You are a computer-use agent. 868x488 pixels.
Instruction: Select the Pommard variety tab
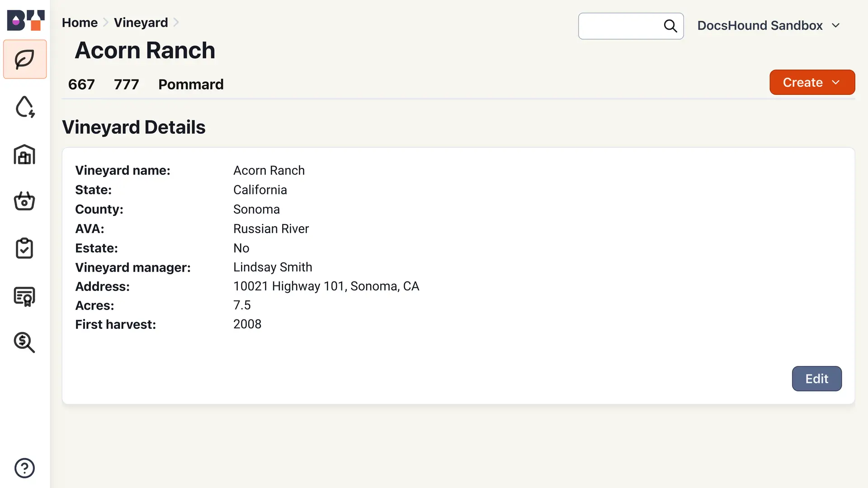pyautogui.click(x=191, y=84)
